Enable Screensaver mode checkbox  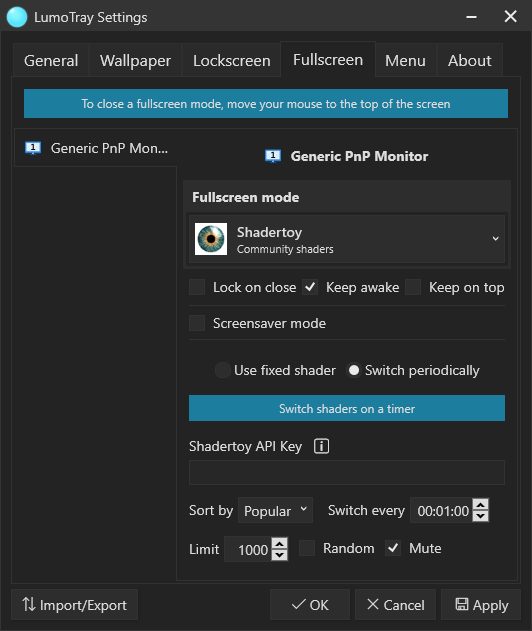point(197,323)
